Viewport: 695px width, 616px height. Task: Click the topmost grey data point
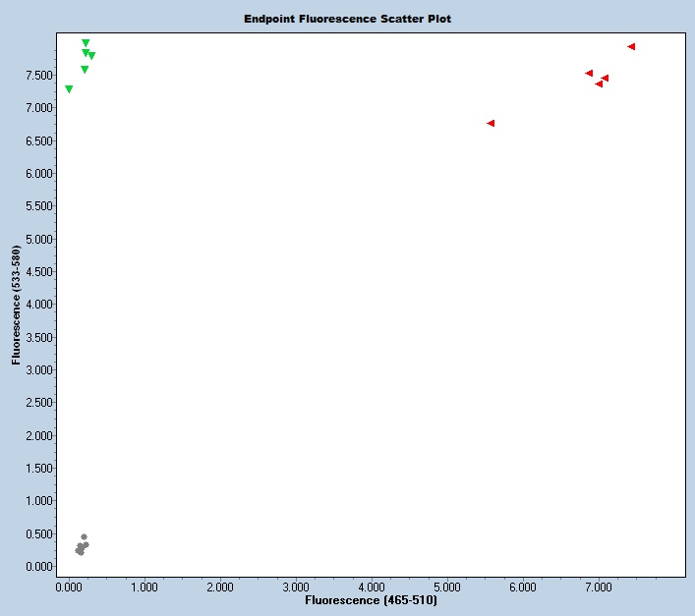click(84, 537)
